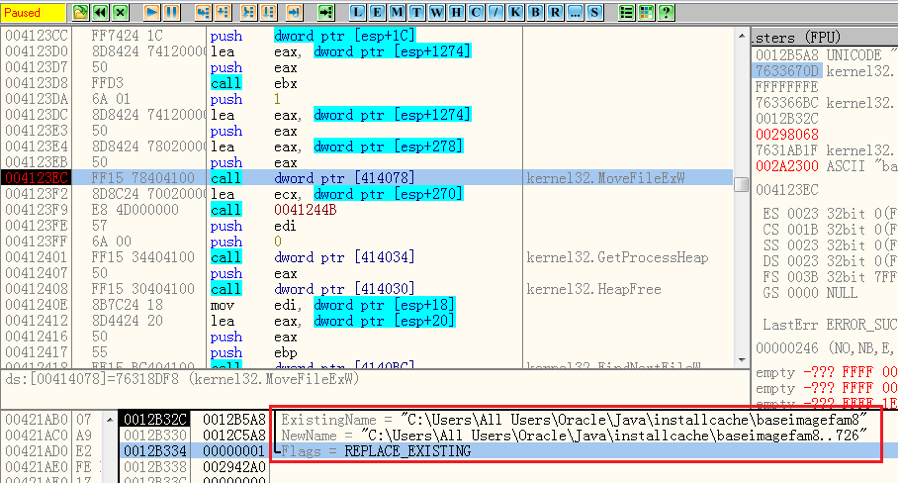Click the Step over toolbar icon
Screen dimensions: 899x486
tap(222, 12)
